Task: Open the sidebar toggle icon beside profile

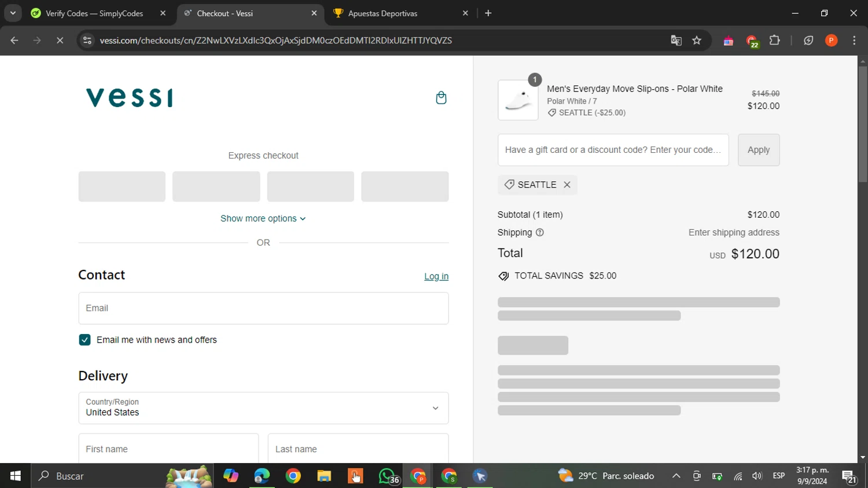Action: 808,41
